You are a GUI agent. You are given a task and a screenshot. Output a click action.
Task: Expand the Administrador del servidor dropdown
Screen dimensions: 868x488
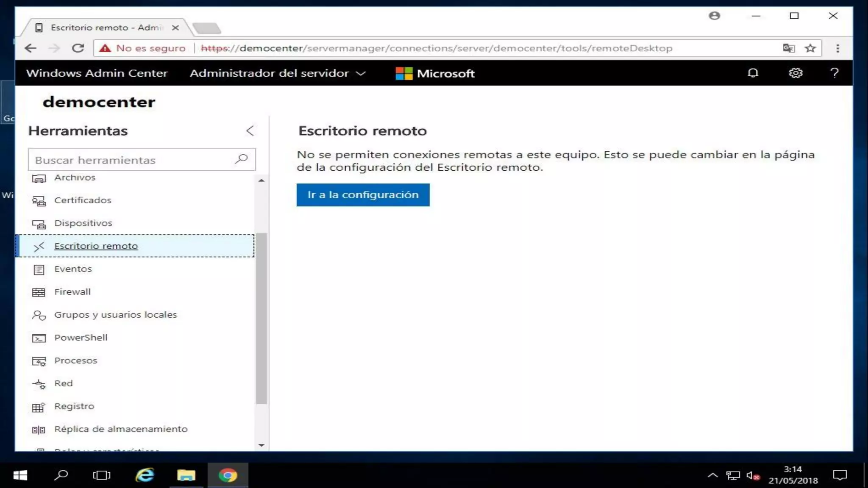pyautogui.click(x=278, y=73)
